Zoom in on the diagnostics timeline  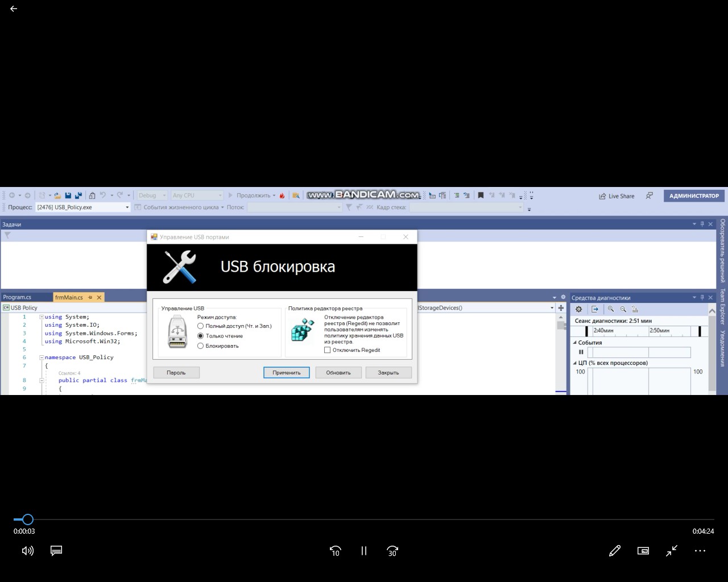[x=611, y=309]
